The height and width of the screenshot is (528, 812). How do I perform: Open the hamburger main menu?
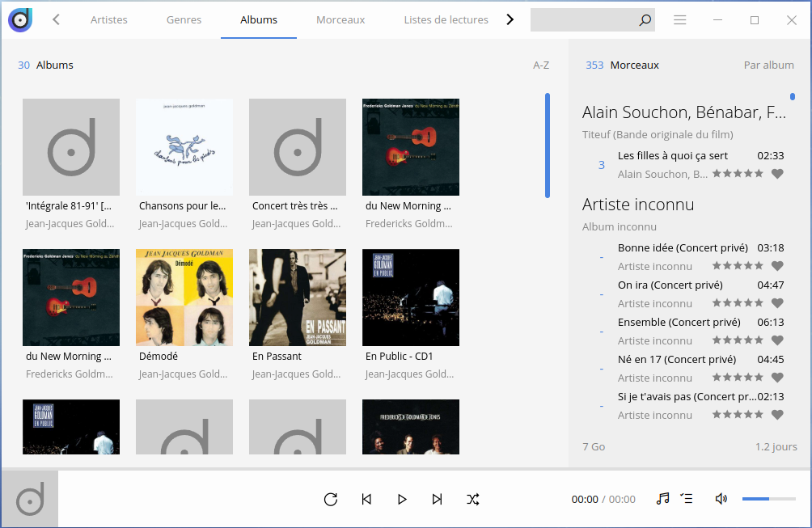[x=680, y=20]
